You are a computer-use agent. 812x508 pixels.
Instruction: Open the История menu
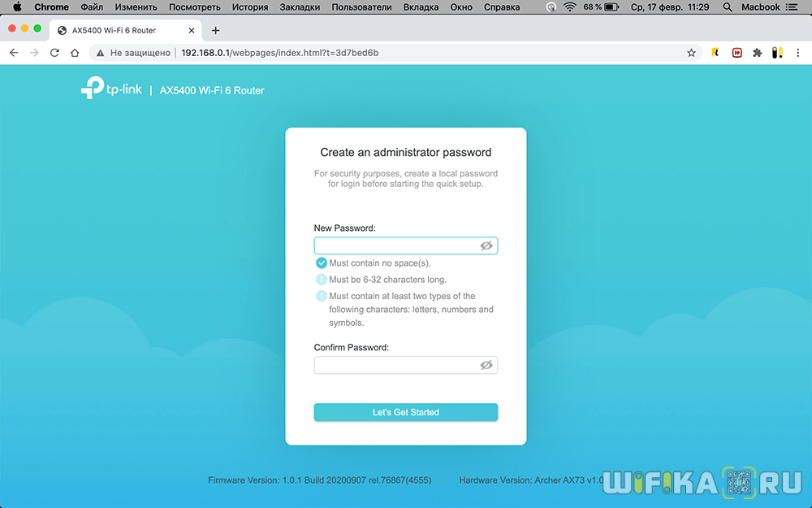click(x=250, y=7)
